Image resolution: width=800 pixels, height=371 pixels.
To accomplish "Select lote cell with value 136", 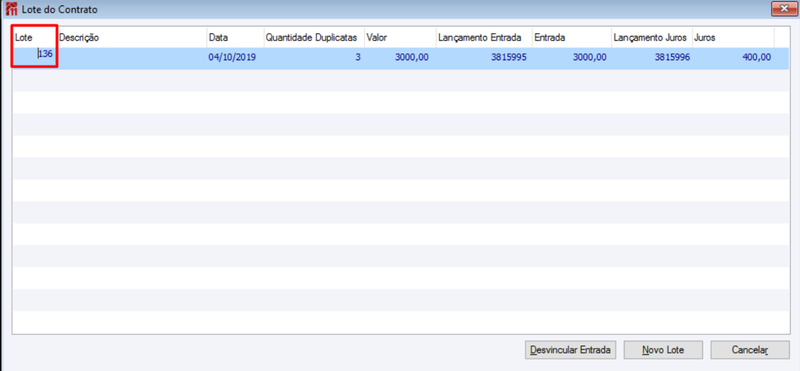I will (x=35, y=58).
